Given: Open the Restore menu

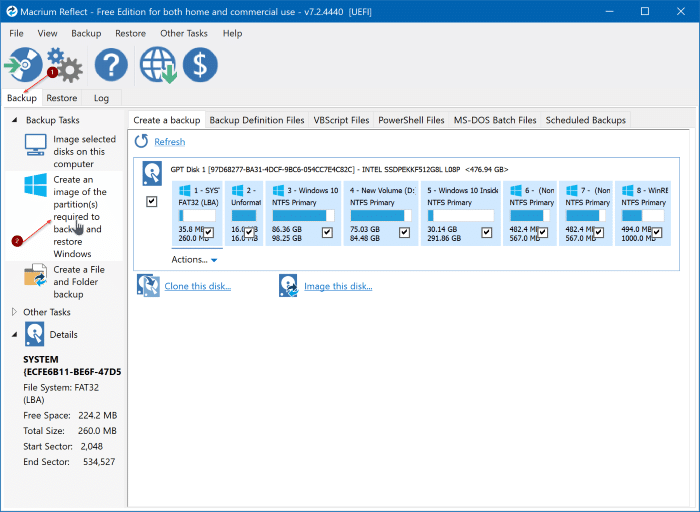Looking at the screenshot, I should point(130,33).
